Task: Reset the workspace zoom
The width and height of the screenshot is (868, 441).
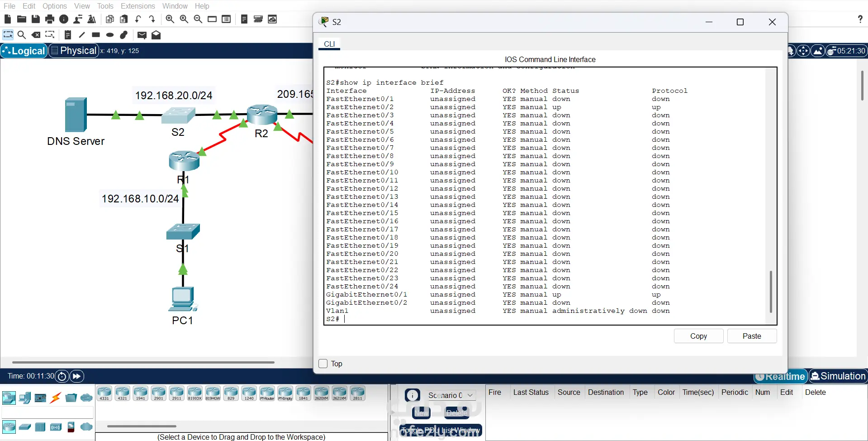Action: point(184,19)
